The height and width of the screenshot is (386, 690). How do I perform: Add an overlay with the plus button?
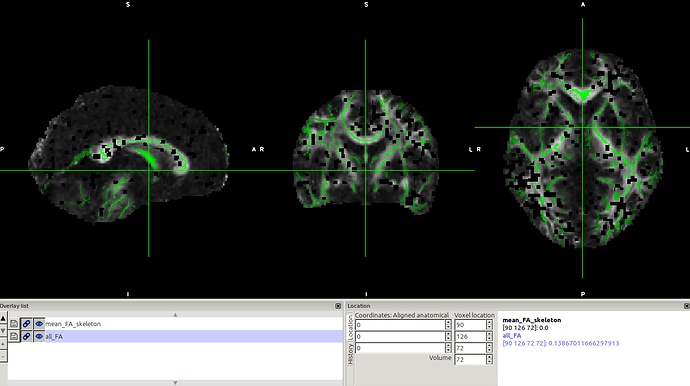(3, 343)
